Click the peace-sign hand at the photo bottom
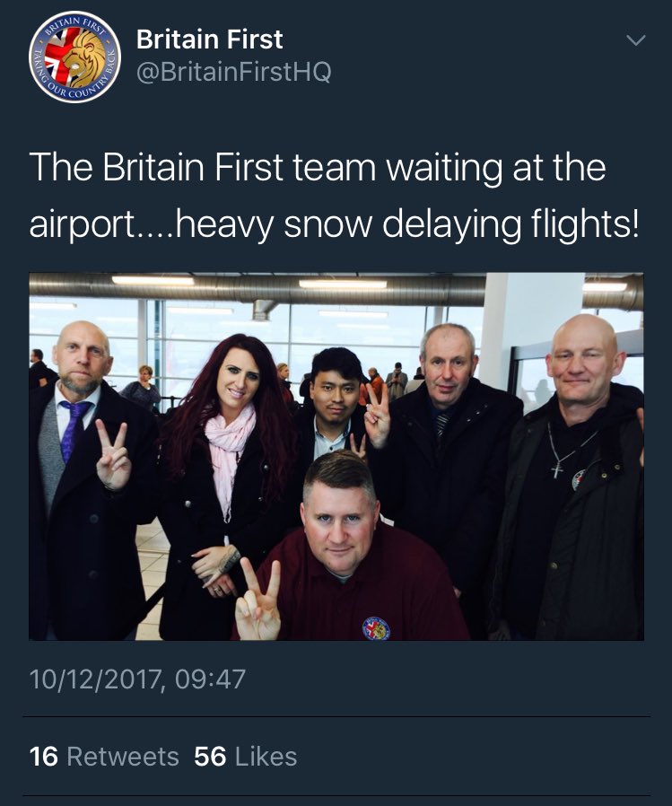The image size is (672, 806). pyautogui.click(x=258, y=600)
